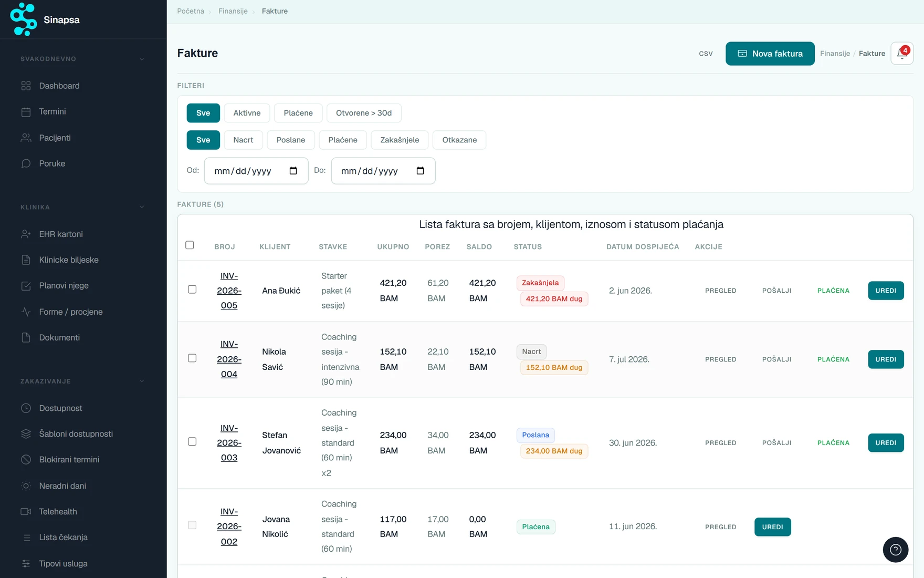Open invoice link INV-2026-003
Image resolution: width=924 pixels, height=578 pixels.
[x=229, y=443]
